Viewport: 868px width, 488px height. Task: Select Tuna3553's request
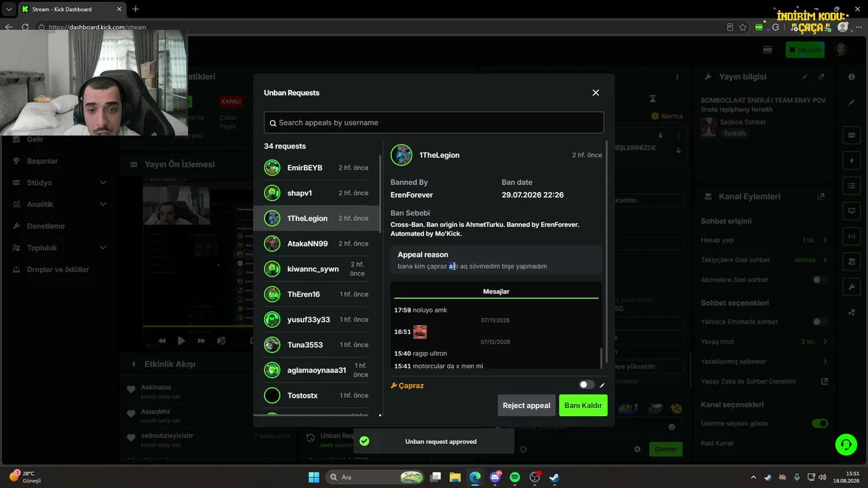(316, 345)
